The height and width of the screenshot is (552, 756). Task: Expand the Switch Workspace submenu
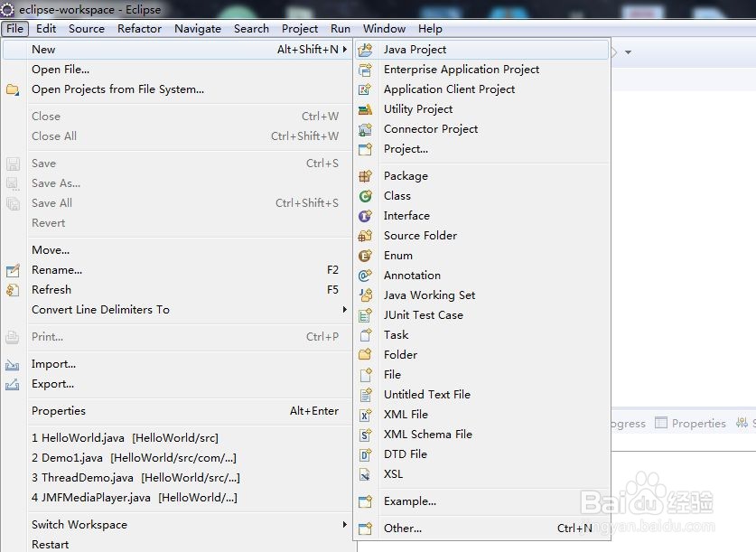click(x=345, y=524)
